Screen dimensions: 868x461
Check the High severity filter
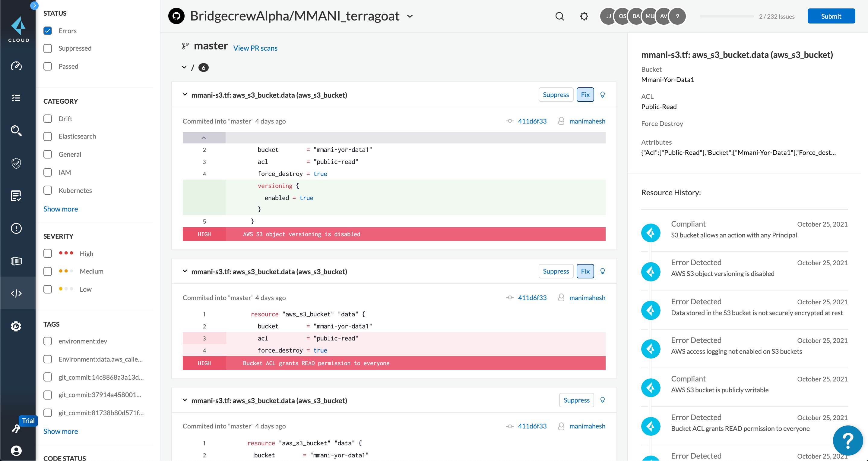(48, 254)
